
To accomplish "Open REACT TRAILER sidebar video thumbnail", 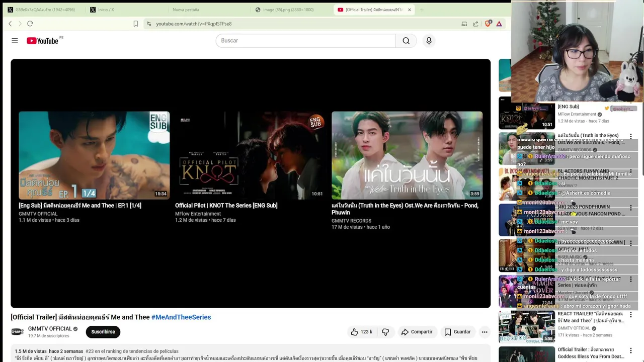I will tap(527, 327).
